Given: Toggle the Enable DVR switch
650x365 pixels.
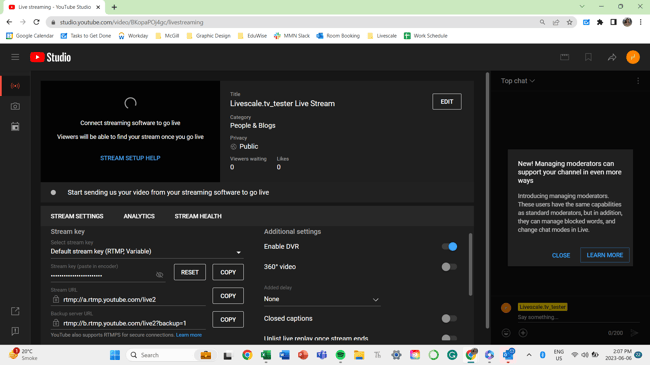Looking at the screenshot, I should [x=449, y=246].
